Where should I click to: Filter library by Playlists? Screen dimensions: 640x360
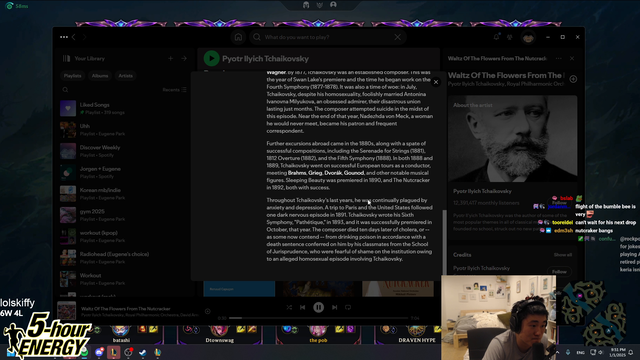[72, 76]
